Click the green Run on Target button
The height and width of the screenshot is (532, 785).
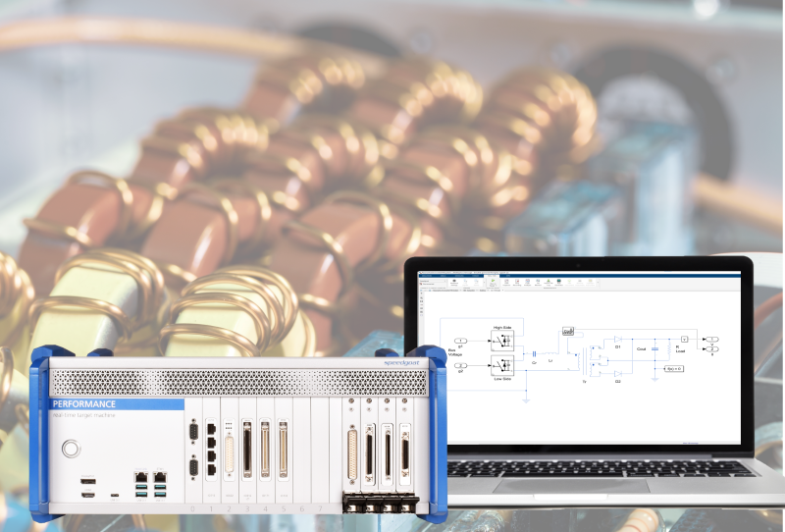(493, 283)
